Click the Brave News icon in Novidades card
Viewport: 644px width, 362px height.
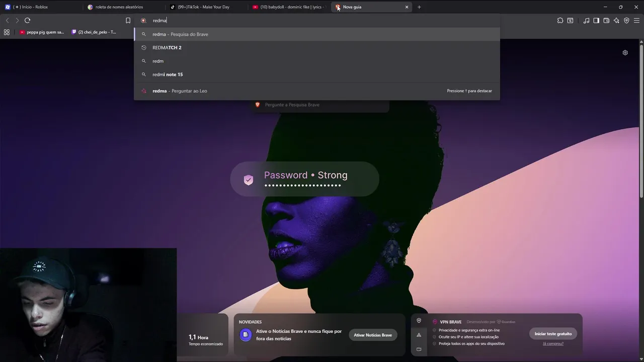246,335
